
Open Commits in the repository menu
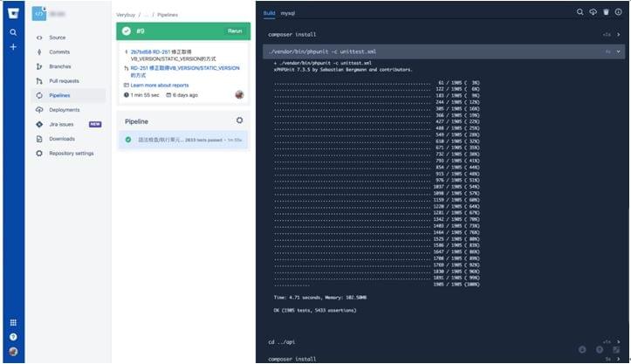pyautogui.click(x=59, y=52)
